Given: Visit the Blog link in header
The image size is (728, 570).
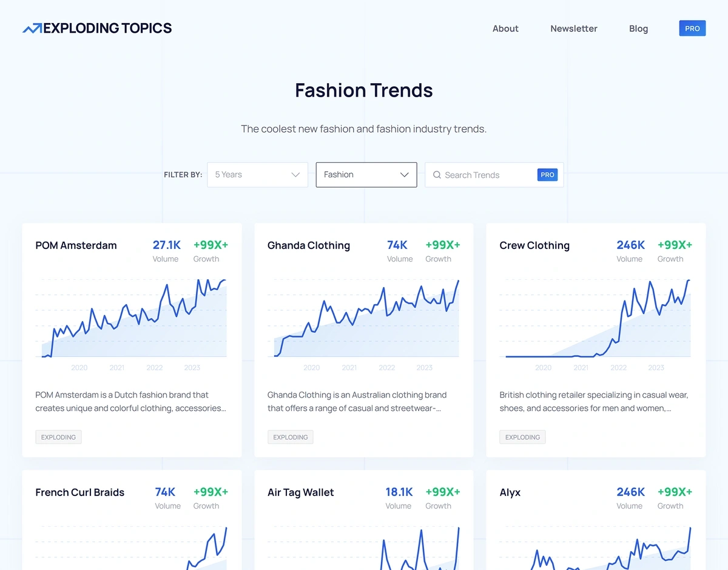Looking at the screenshot, I should coord(638,29).
